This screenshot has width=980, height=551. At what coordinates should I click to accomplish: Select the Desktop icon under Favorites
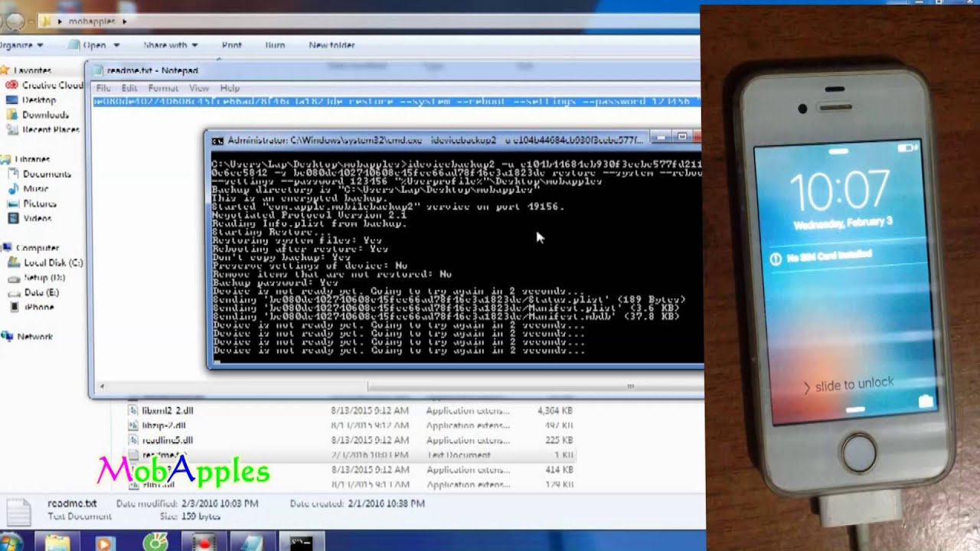[11, 100]
